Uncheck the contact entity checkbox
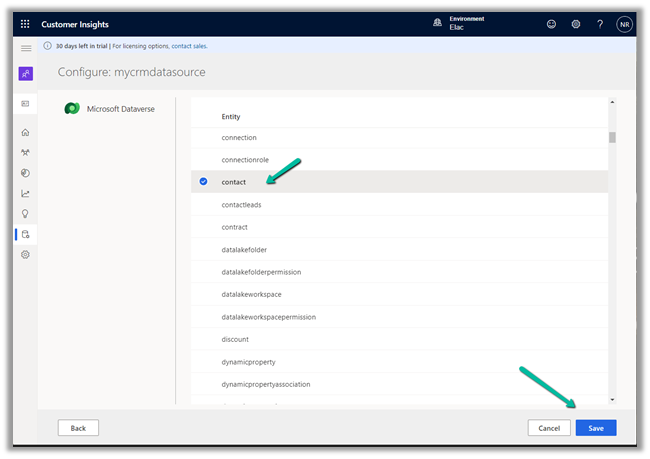Image resolution: width=650 pixels, height=459 pixels. click(x=203, y=182)
